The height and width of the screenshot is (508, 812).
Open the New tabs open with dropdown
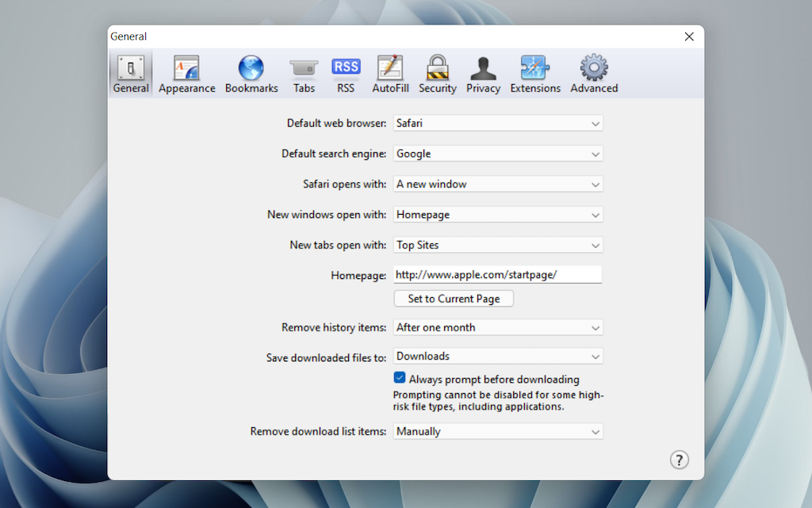(498, 245)
